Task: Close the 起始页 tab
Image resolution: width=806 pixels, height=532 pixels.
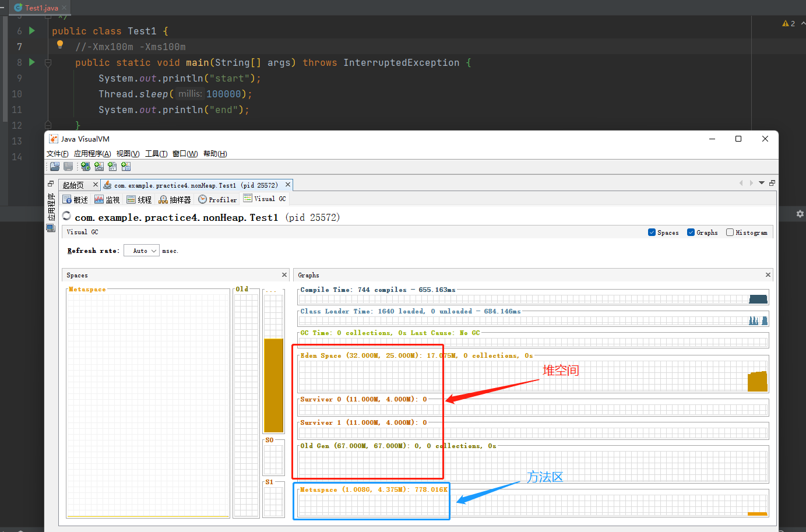Action: [96, 185]
